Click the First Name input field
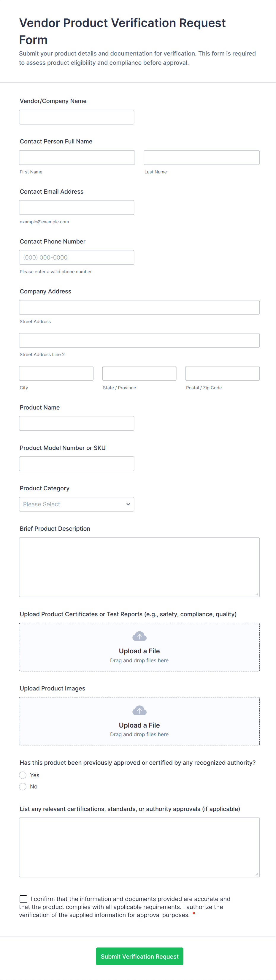This screenshot has width=276, height=980. [77, 157]
